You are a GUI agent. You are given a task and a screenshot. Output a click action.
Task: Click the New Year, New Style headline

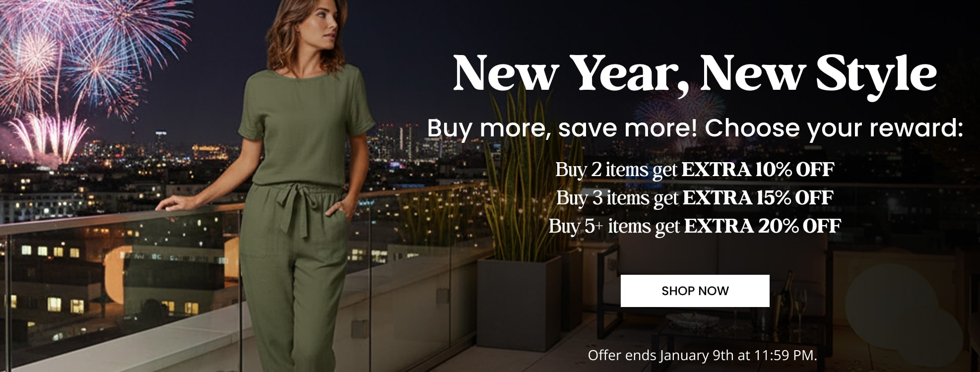pos(695,73)
